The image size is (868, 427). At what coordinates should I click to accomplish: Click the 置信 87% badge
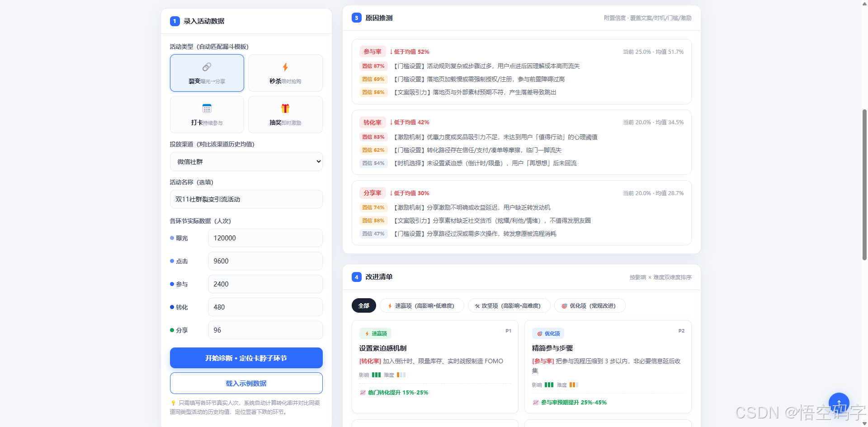373,66
